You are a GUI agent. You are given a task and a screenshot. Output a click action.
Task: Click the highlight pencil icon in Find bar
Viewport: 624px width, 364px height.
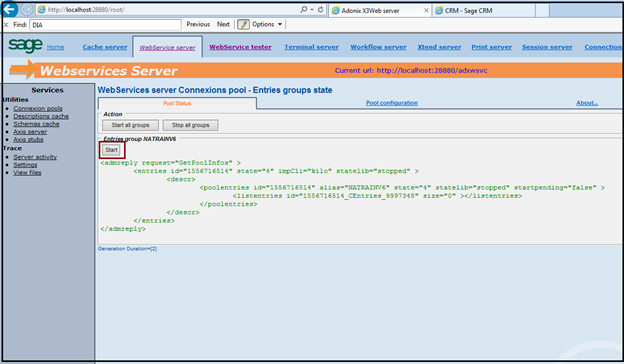click(243, 24)
